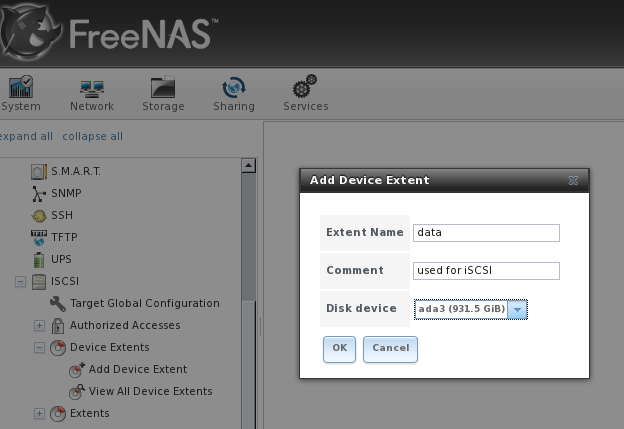Select Device Extents tree label
The width and height of the screenshot is (624, 429).
[110, 347]
